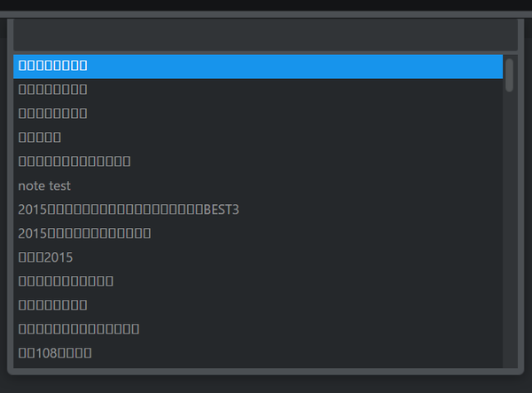Click the dark title strip at the window top
The height and width of the screenshot is (393, 532).
pos(266,5)
